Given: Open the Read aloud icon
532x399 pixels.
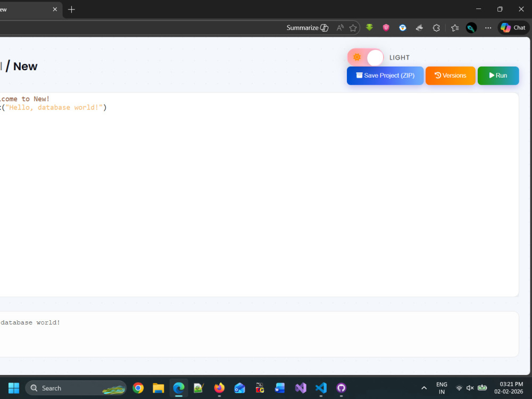Looking at the screenshot, I should pyautogui.click(x=340, y=28).
